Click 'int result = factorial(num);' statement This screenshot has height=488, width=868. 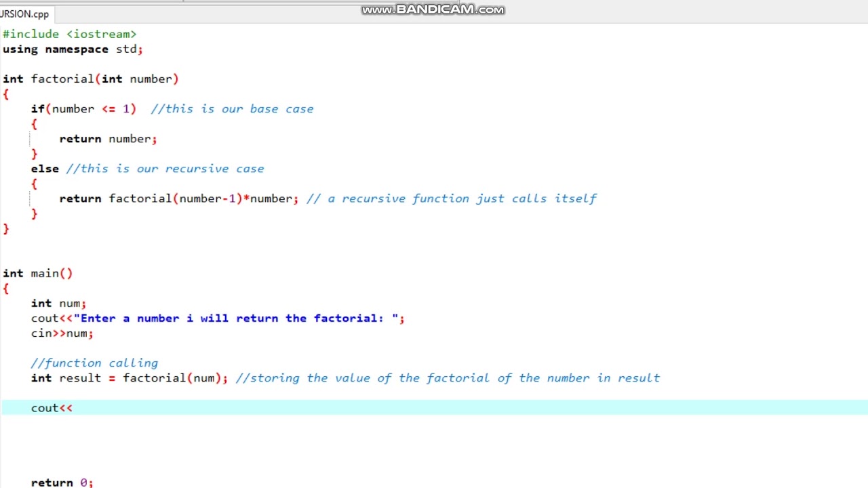[130, 378]
